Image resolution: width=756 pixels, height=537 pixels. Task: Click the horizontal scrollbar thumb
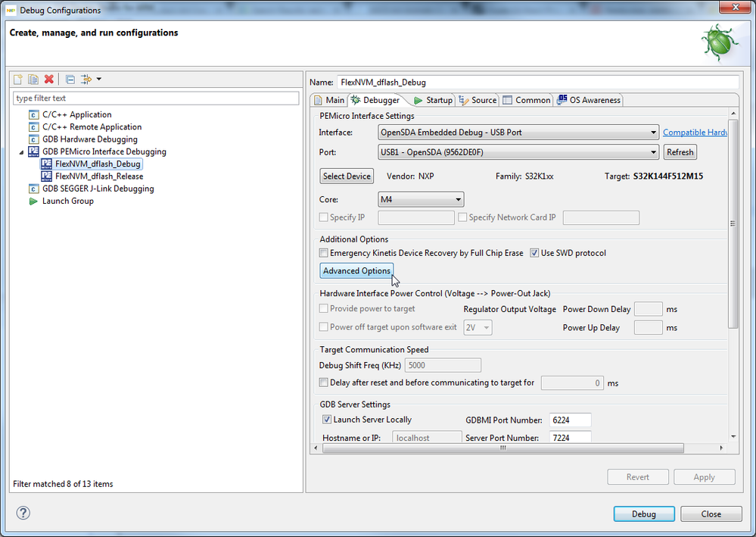tap(503, 448)
